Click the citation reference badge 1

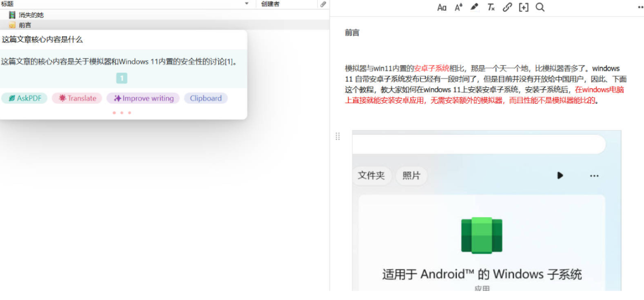pos(122,78)
